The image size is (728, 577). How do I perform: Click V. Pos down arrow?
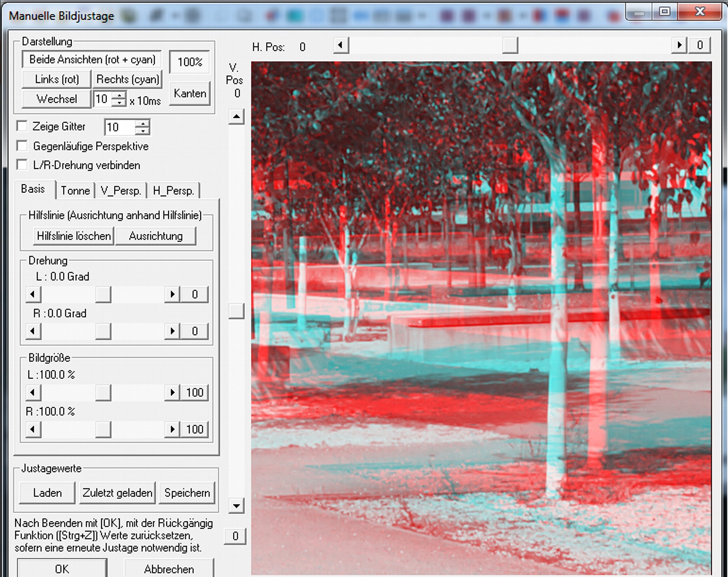pyautogui.click(x=237, y=506)
